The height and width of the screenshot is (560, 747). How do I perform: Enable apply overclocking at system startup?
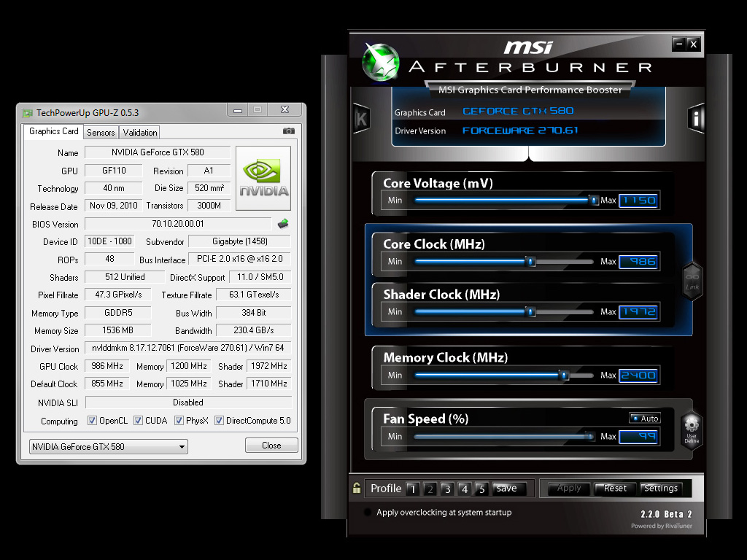pos(368,513)
